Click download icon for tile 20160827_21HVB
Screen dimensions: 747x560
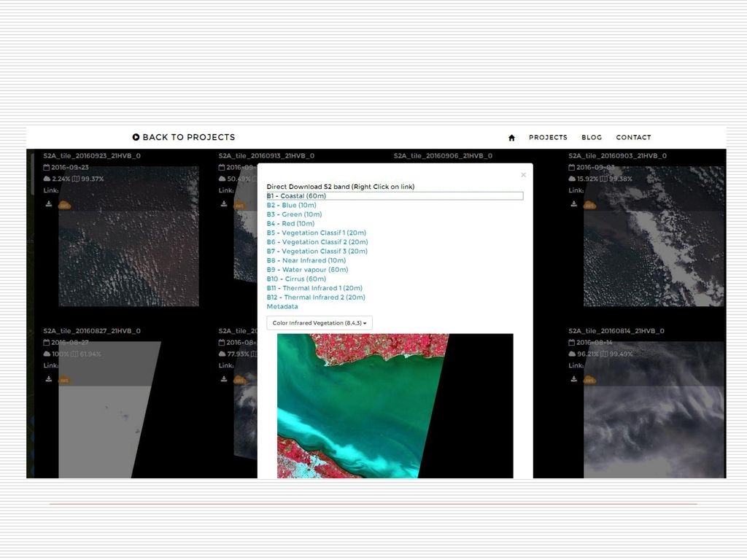coord(49,379)
